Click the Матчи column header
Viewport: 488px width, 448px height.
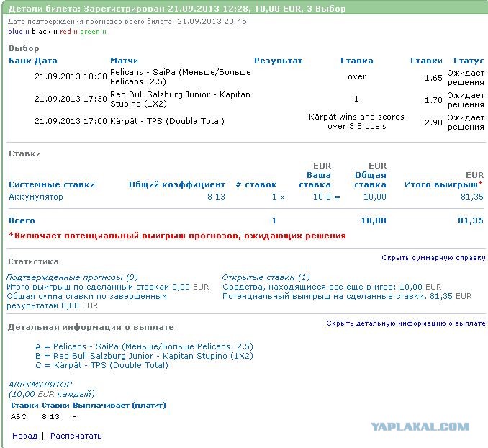[x=124, y=61]
